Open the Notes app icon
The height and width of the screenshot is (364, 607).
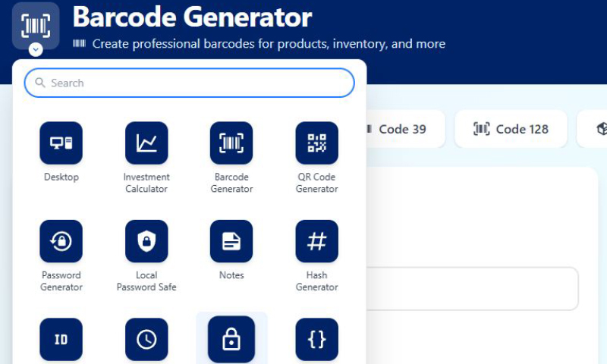(231, 242)
